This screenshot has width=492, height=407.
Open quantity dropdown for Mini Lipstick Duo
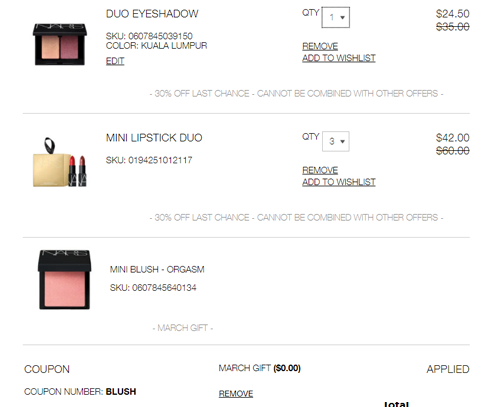point(336,141)
